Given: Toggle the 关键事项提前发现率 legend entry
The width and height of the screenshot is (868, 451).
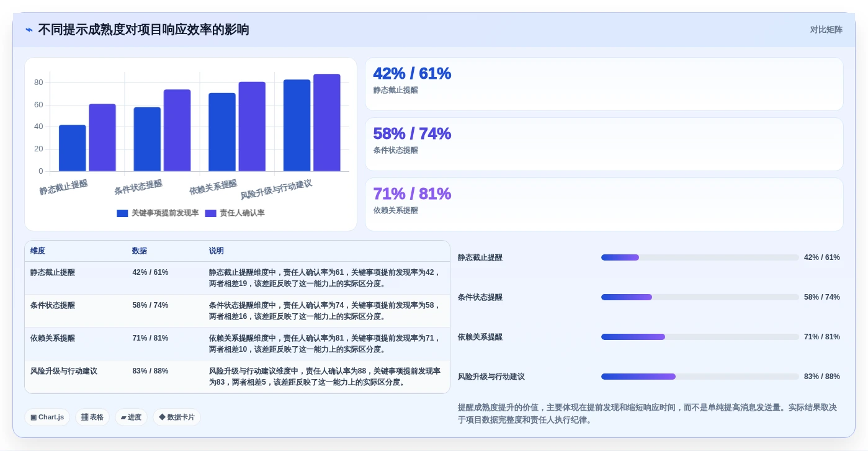Looking at the screenshot, I should pos(158,213).
